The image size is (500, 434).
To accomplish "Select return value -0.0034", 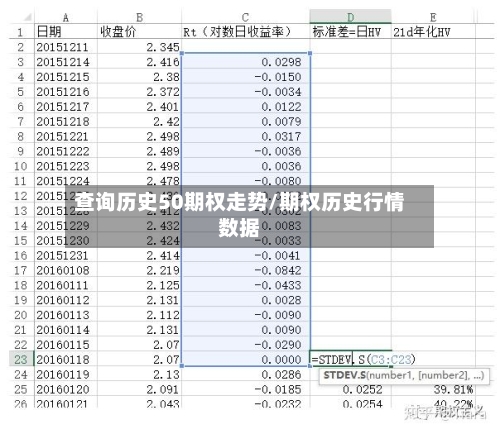I will point(246,92).
